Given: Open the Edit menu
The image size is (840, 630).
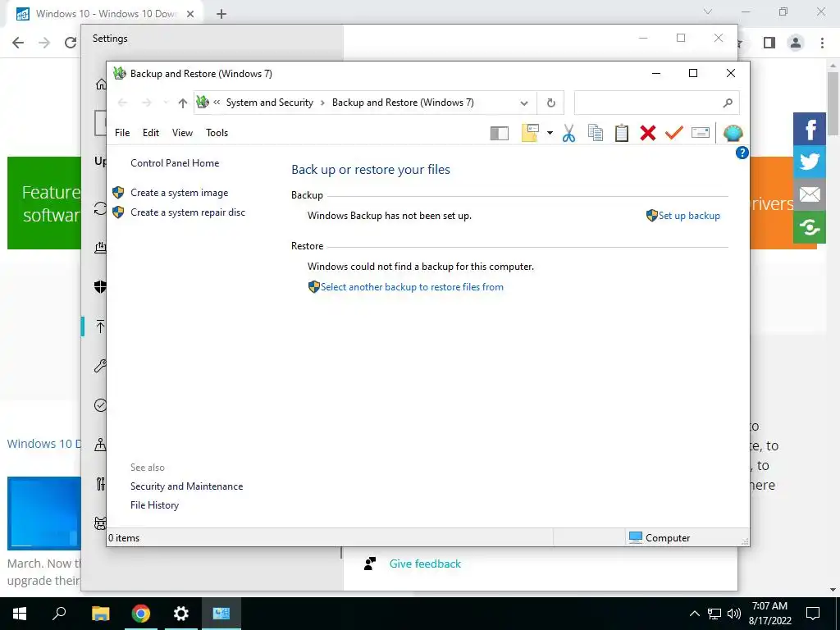Looking at the screenshot, I should pos(151,133).
